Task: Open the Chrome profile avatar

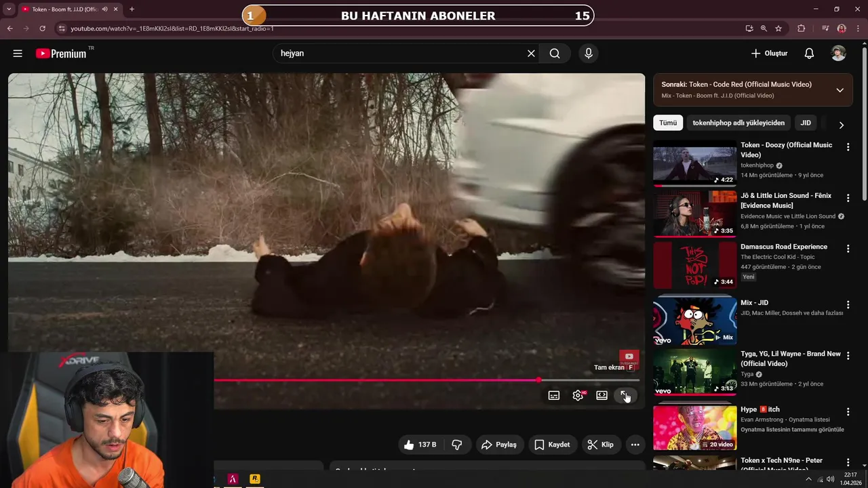Action: click(842, 28)
